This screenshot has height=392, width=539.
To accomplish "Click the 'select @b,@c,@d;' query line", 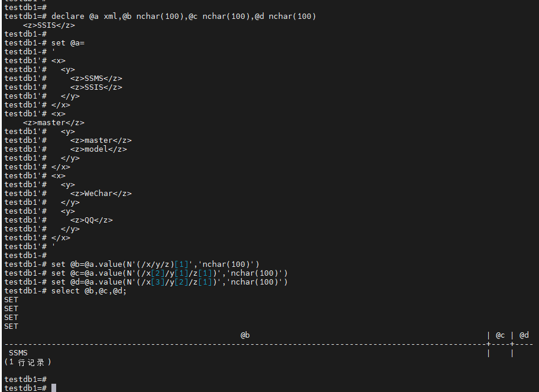I will (x=89, y=290).
